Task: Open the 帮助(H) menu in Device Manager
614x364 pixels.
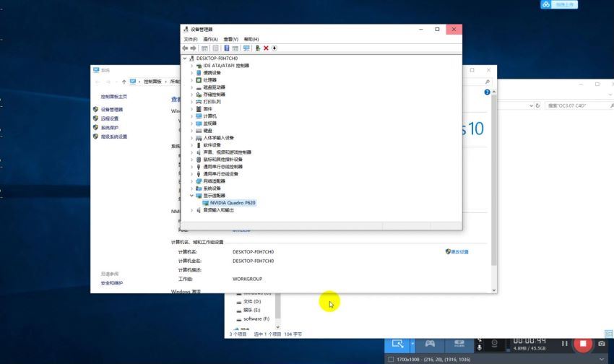Action: 251,39
